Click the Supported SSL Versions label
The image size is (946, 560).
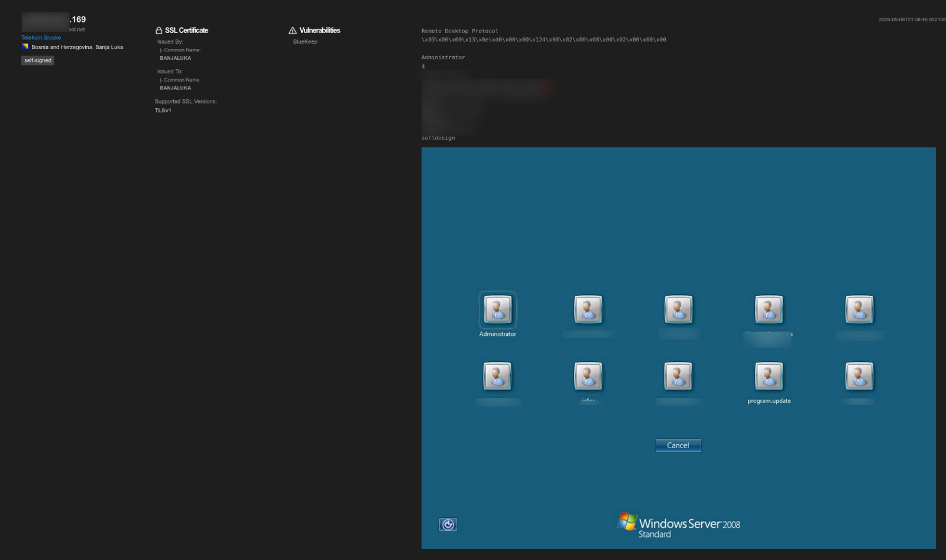click(x=186, y=102)
